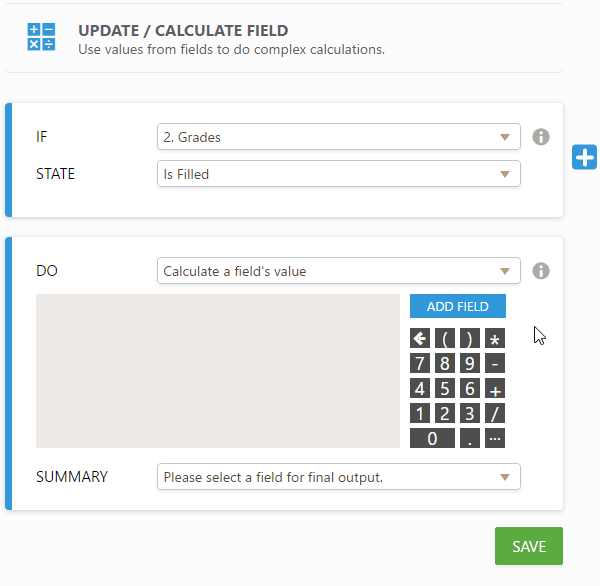Expand the DO action dropdown
Viewport: 600px width, 586px height.
[x=338, y=271]
